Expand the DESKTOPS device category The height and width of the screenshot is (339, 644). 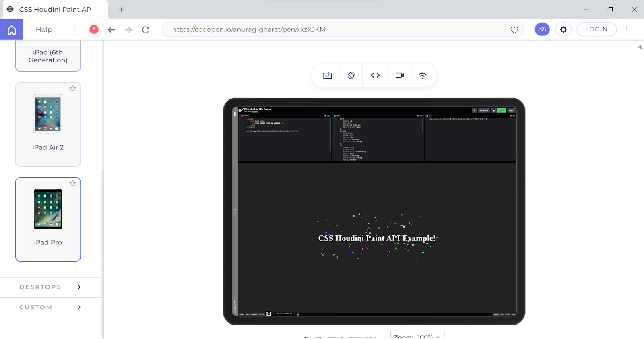(51, 287)
